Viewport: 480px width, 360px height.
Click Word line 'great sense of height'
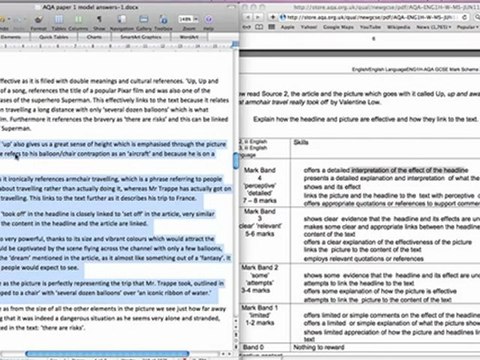click(113, 144)
